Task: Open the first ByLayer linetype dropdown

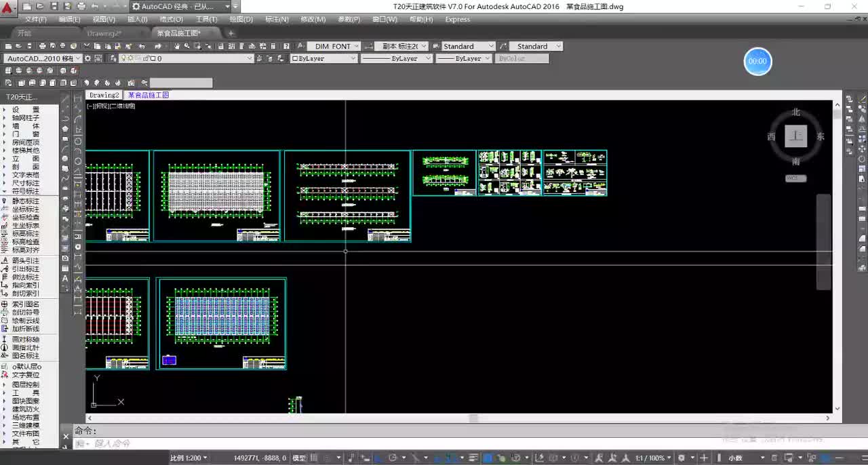Action: coord(396,58)
